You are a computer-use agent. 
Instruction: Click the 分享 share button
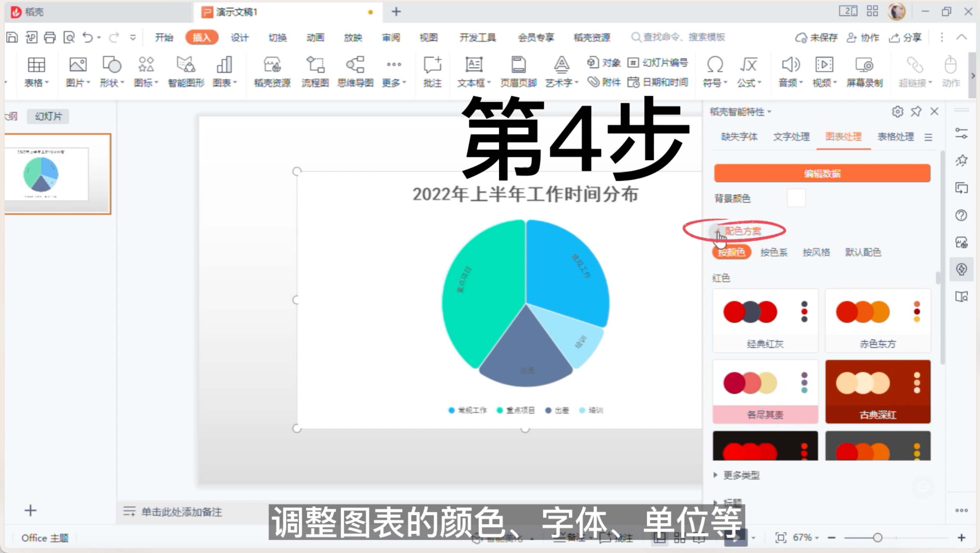click(905, 37)
